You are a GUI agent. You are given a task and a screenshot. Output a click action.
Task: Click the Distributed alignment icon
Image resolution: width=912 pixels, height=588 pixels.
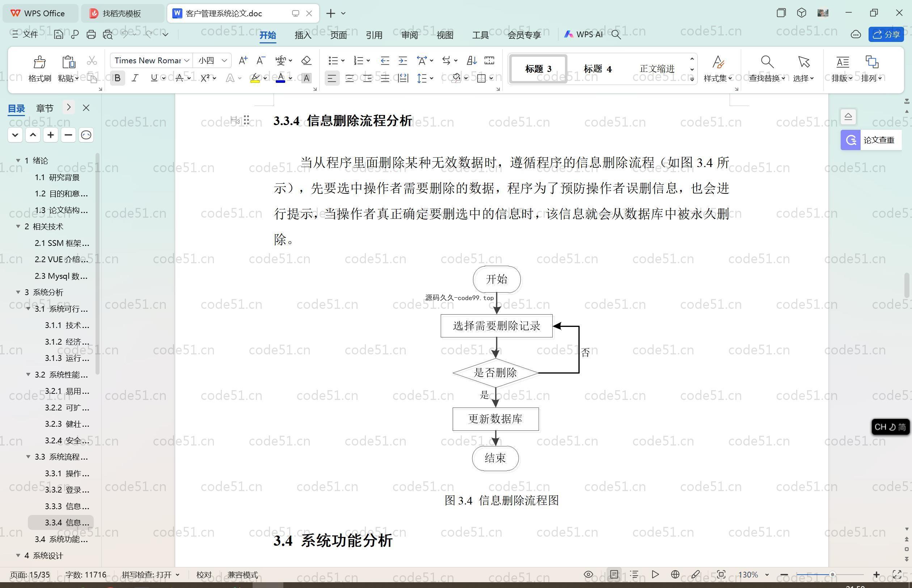click(x=403, y=78)
